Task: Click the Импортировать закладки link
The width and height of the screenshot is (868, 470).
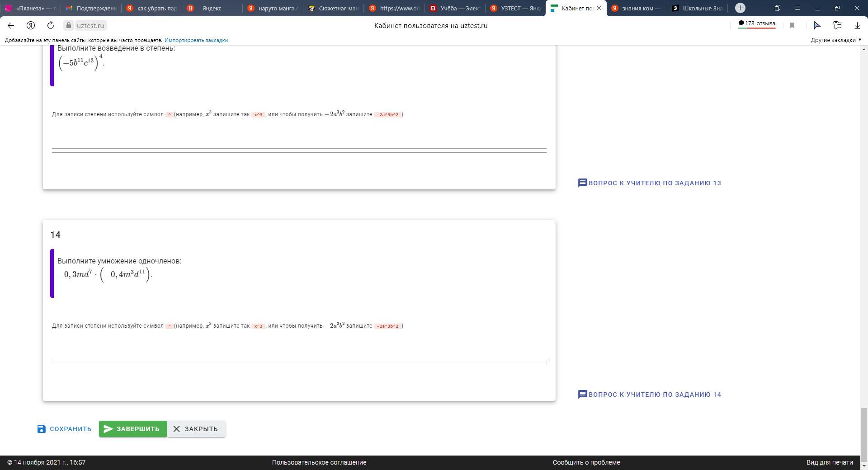Action: pos(196,40)
